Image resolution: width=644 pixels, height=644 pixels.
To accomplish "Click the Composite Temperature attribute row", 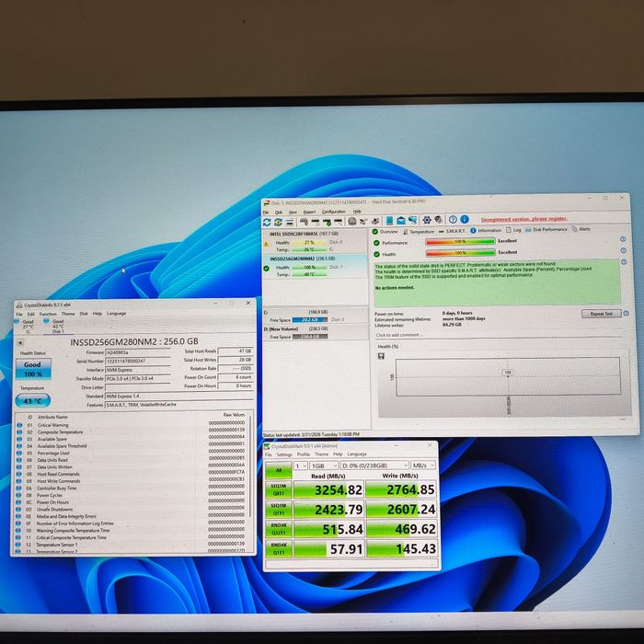I will pos(132,432).
